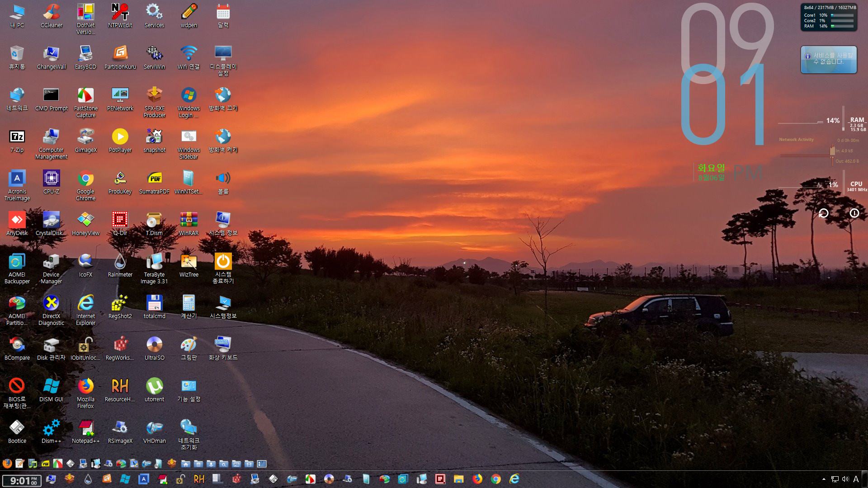Launch CPU-Z desktop icon
This screenshot has height=488, width=868.
51,183
